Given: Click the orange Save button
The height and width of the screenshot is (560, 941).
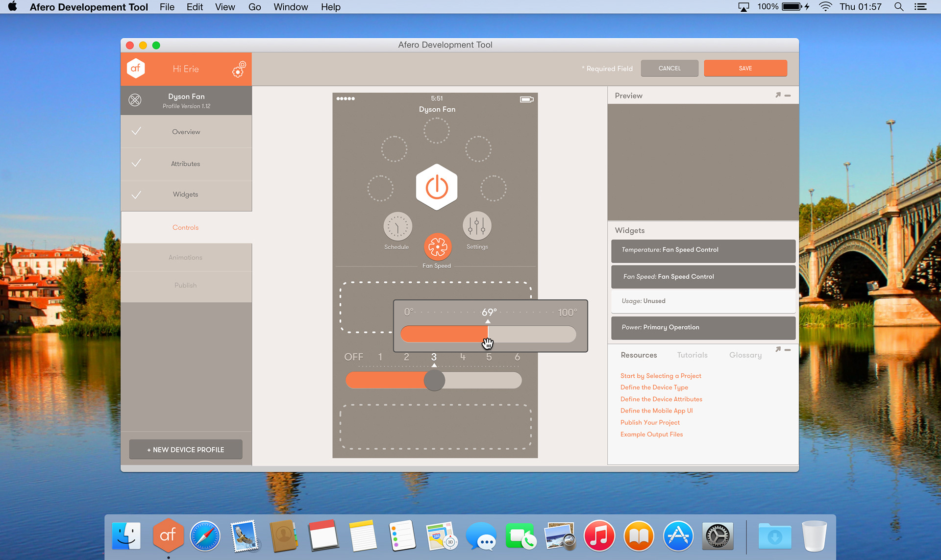Looking at the screenshot, I should pyautogui.click(x=745, y=68).
